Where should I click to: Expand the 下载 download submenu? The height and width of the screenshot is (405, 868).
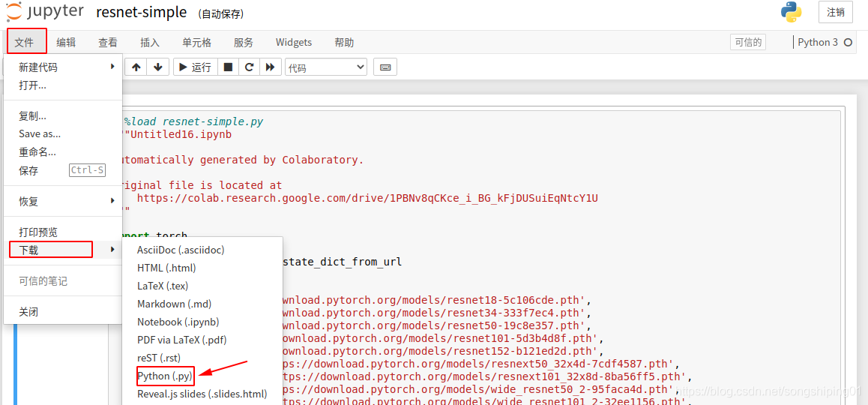[63, 250]
